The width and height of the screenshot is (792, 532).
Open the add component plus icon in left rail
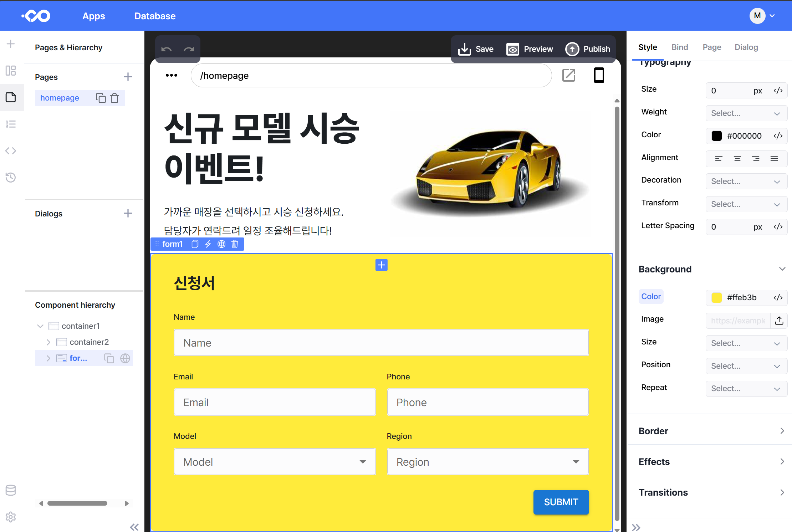coord(11,44)
